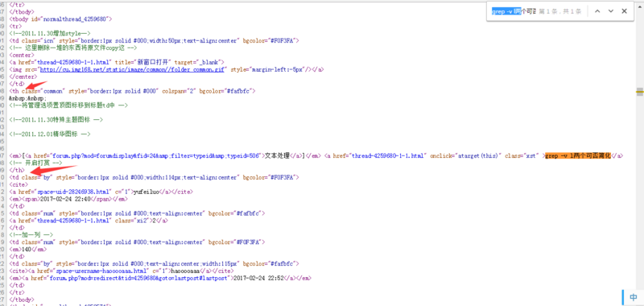Click the username text yufeiluo

(x=147, y=192)
